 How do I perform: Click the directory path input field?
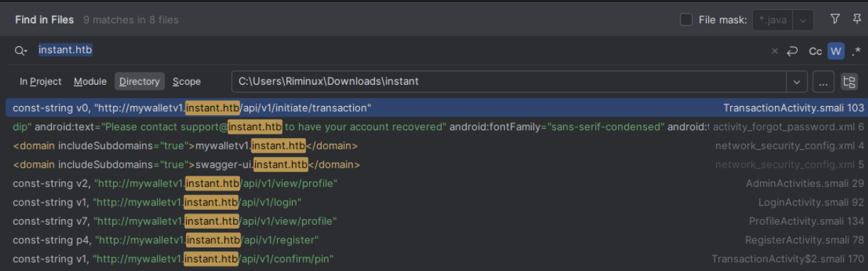[509, 82]
